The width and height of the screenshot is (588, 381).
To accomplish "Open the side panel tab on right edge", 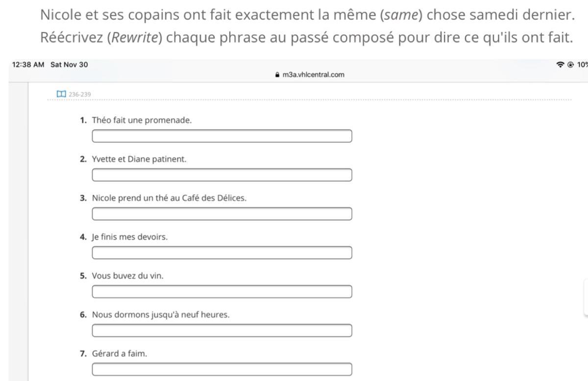I will click(586, 297).
